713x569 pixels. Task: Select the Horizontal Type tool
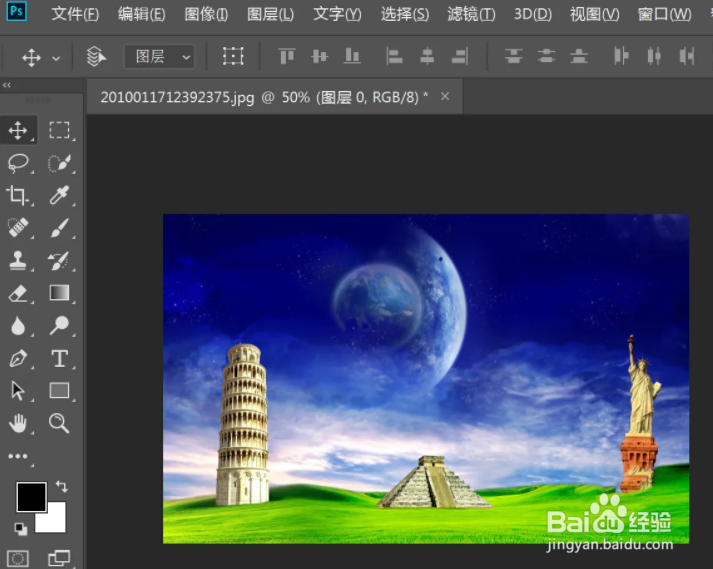[59, 358]
